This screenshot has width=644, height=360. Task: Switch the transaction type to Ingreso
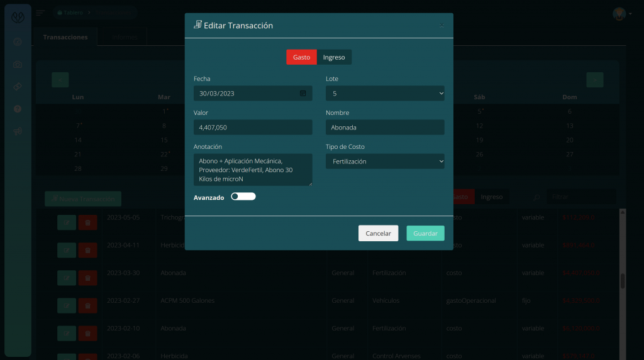click(x=334, y=57)
